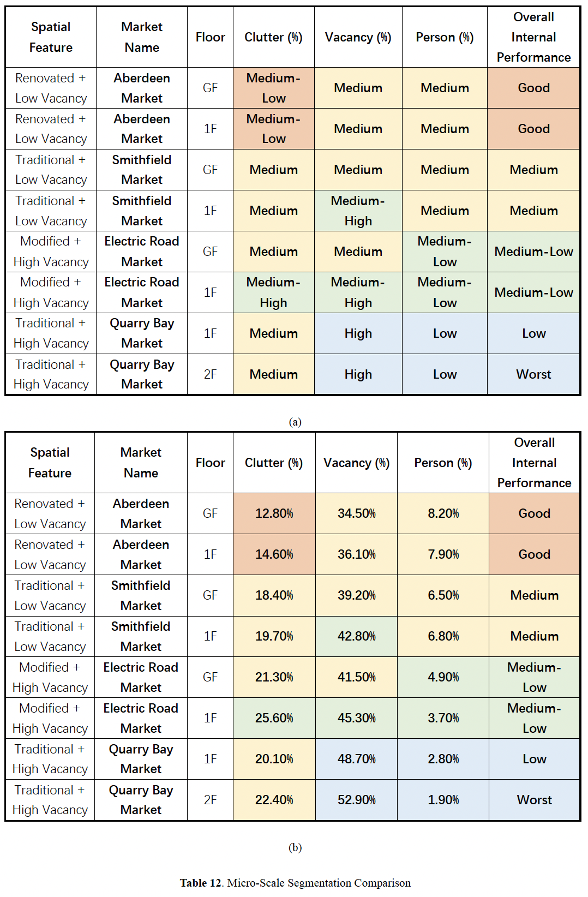
Task: Select the 3.70% person value
Action: click(x=443, y=718)
